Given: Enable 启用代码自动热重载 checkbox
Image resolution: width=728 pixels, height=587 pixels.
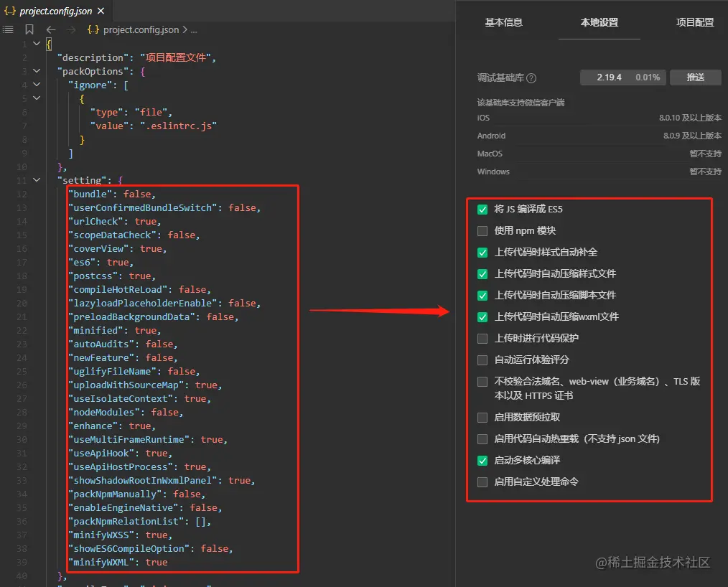Looking at the screenshot, I should click(x=482, y=439).
